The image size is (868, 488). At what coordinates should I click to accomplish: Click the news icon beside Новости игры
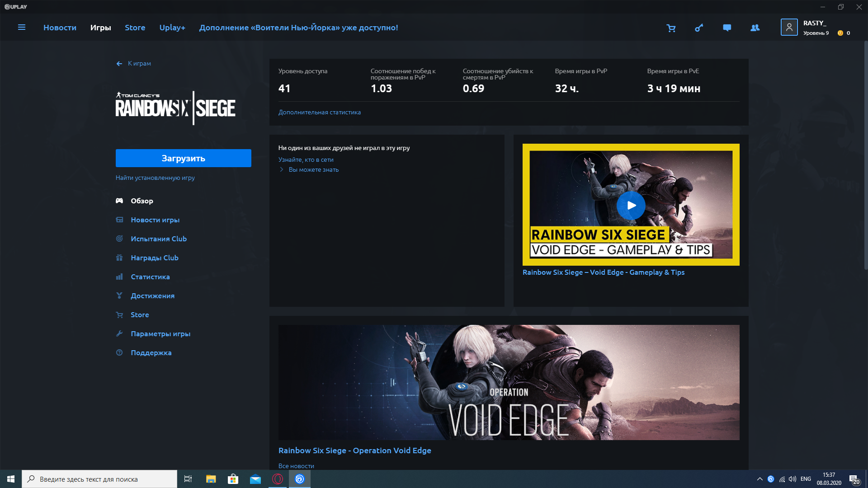(x=119, y=220)
